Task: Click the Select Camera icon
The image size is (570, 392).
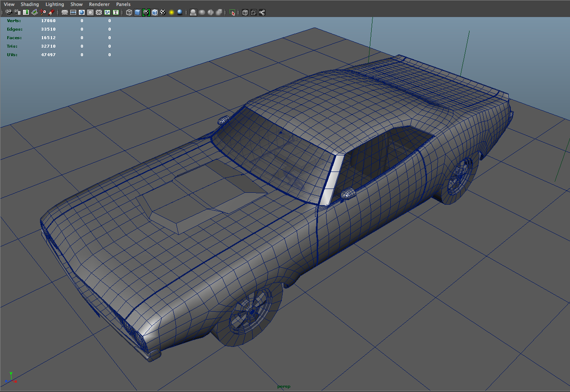Action: coord(9,12)
